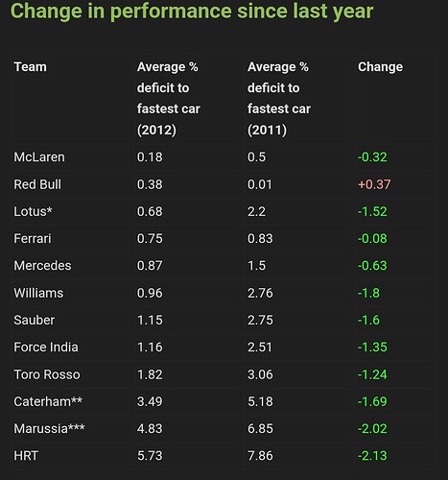This screenshot has width=448, height=480.
Task: Select the Lotus* team cell
Action: 33,211
